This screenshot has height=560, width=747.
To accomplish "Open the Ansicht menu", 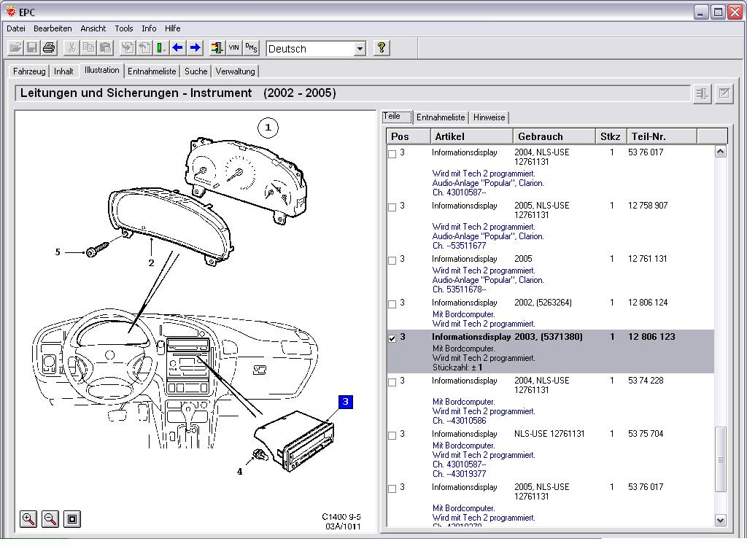I will (93, 28).
